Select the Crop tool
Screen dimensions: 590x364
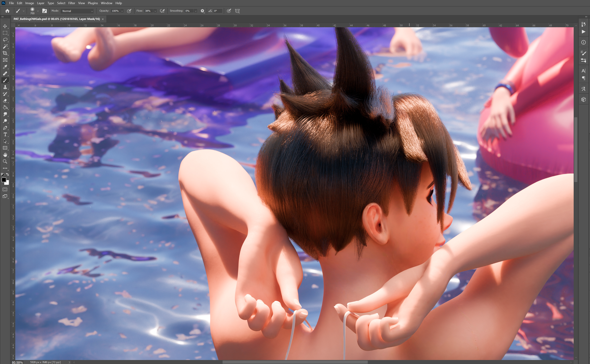pos(5,53)
